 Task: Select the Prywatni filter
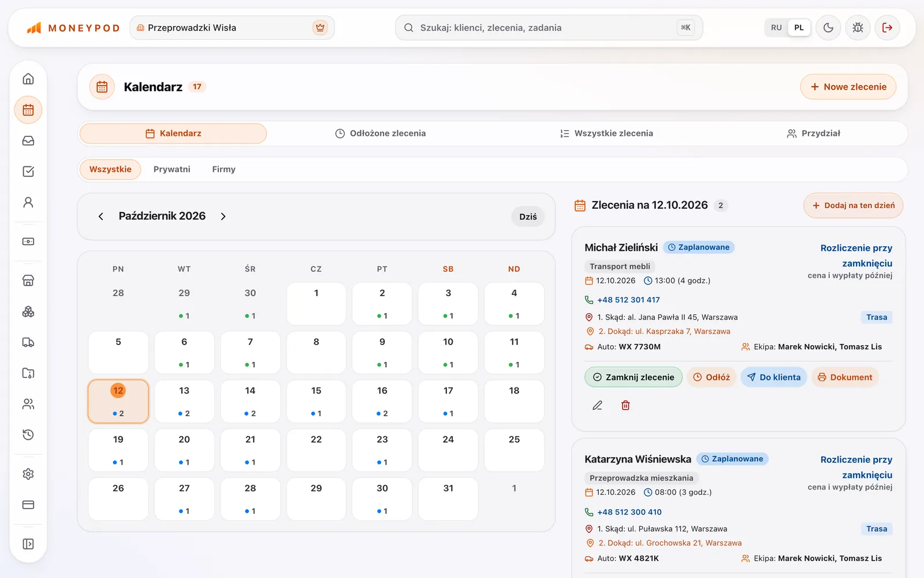(x=172, y=169)
